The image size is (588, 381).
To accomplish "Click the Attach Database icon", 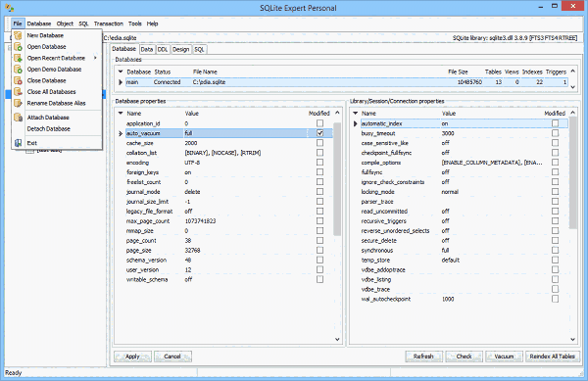I will (x=18, y=118).
